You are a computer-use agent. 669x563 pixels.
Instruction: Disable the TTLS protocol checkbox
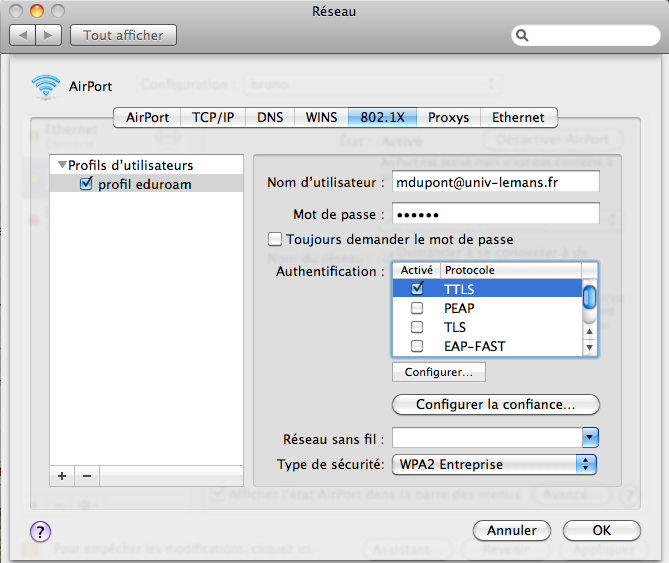point(417,289)
